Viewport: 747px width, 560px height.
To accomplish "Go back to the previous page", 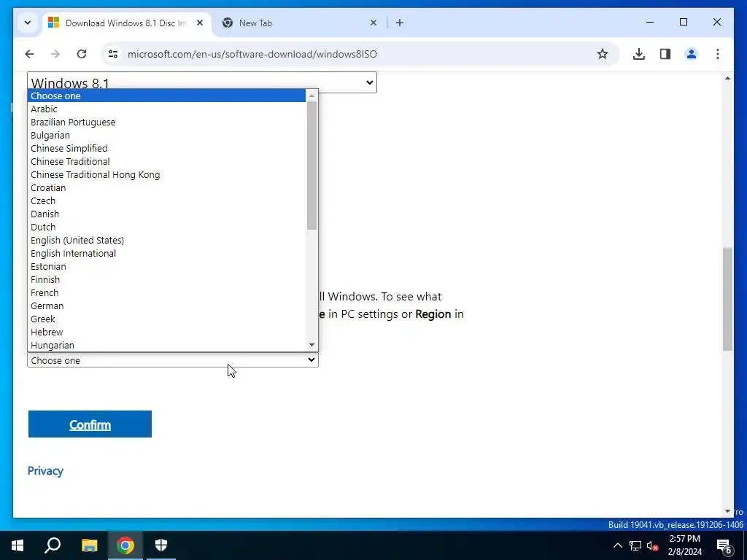I will (29, 54).
